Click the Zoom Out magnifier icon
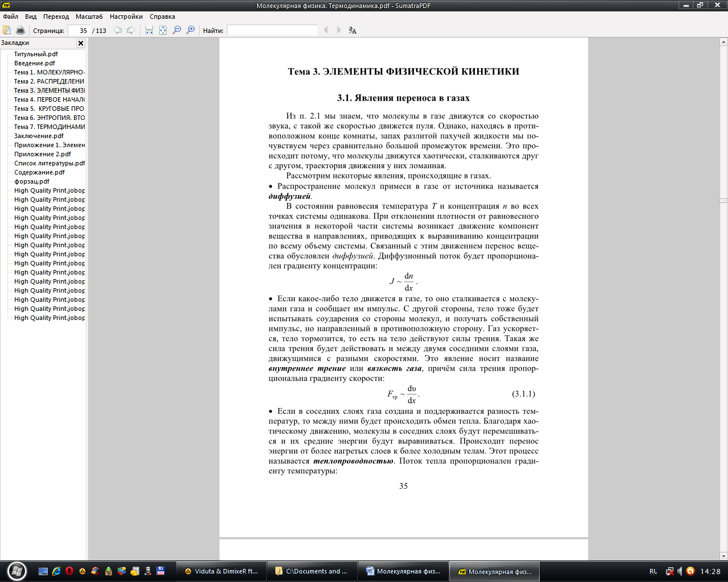The height and width of the screenshot is (582, 728). (177, 30)
